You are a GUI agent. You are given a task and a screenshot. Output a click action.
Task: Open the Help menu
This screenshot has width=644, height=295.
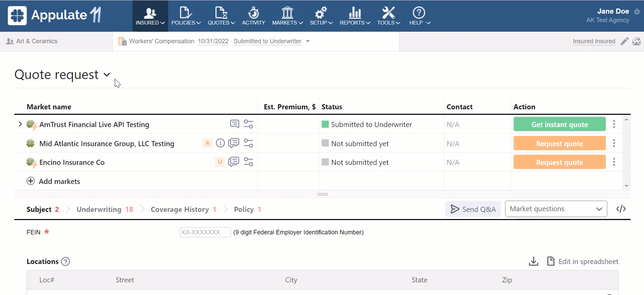coord(419,16)
